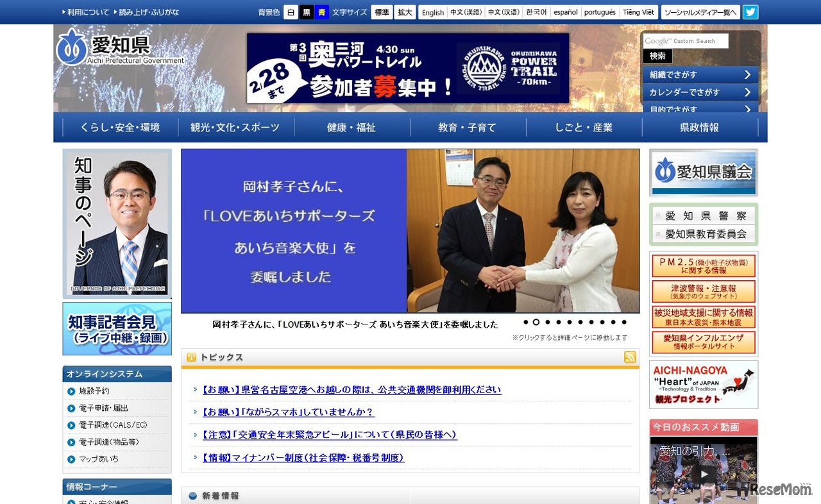821x504 pixels.
Task: Click inside the Google Custom Search field
Action: [x=684, y=40]
